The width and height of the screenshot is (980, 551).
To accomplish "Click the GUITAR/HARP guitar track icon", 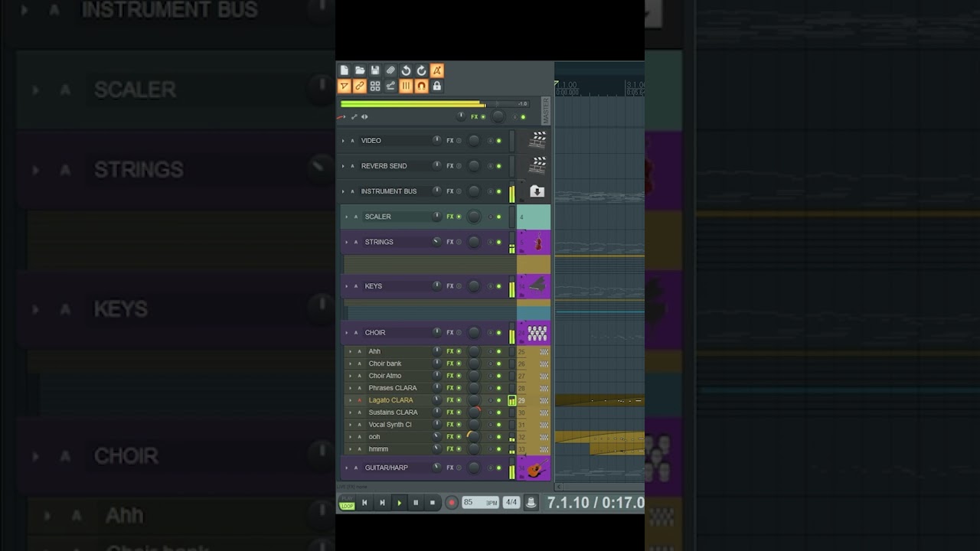I will pyautogui.click(x=536, y=468).
